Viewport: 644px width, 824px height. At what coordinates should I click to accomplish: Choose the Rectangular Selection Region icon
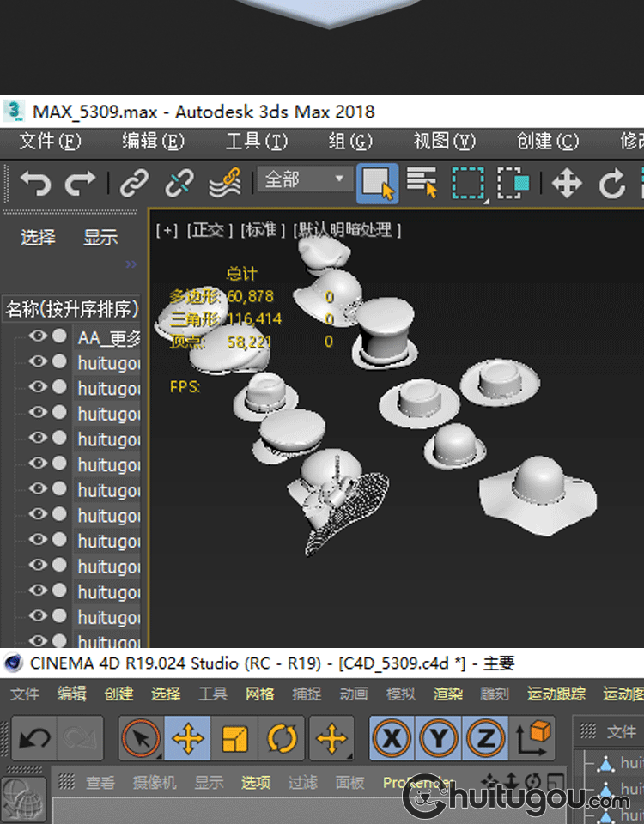tap(468, 183)
